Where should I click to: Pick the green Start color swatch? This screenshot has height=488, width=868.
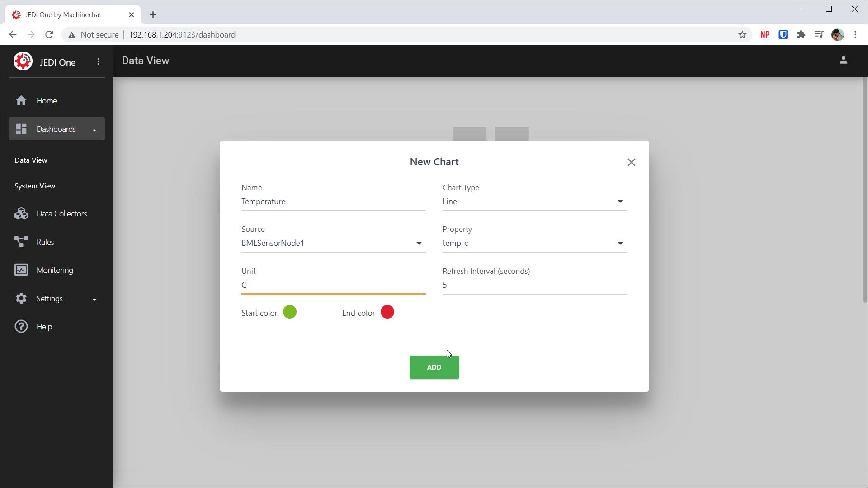tap(290, 312)
